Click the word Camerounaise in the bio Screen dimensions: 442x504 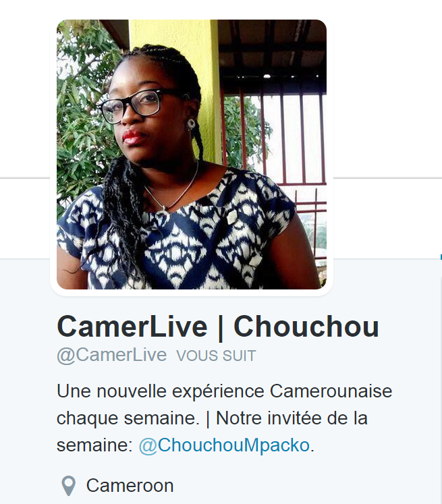pos(331,391)
